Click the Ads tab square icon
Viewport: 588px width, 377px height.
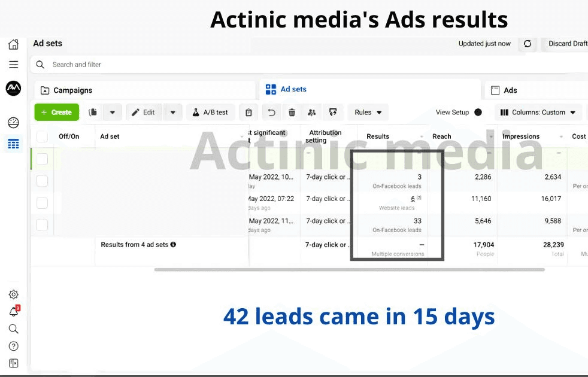(x=495, y=90)
